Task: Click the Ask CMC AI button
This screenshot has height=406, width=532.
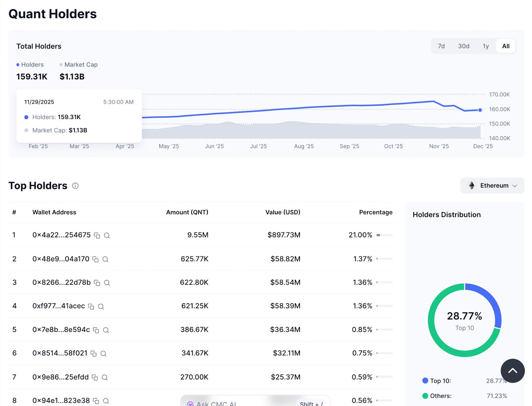Action: coord(216,403)
